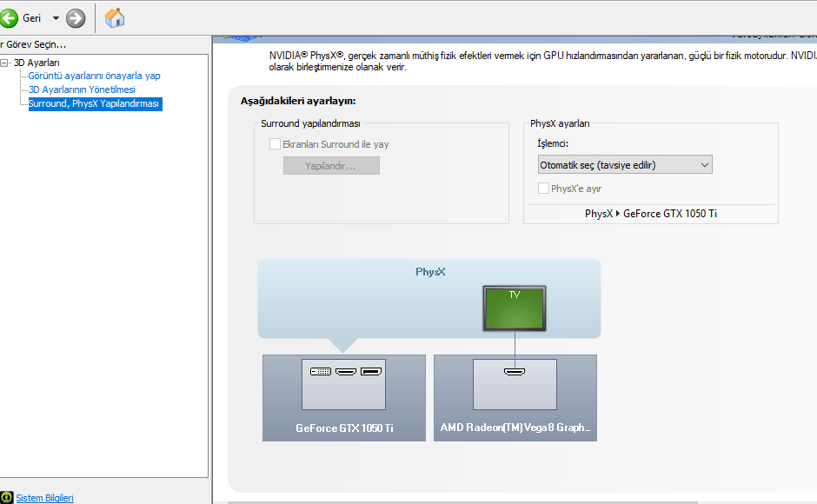Tick Ekranları Surround ile yay checkbox

[275, 144]
